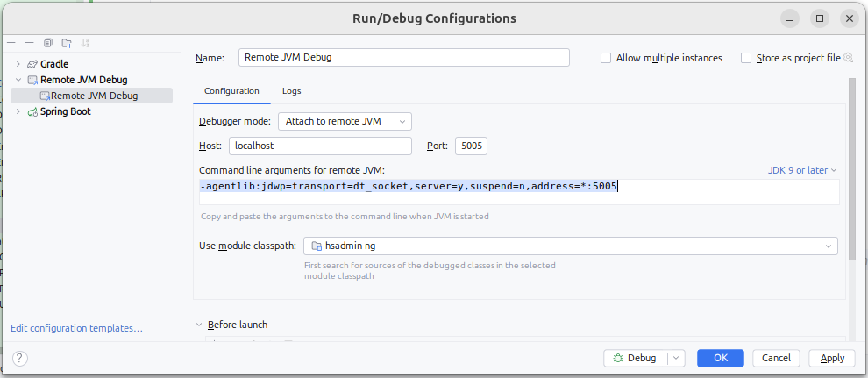Click the Port input field

(471, 146)
